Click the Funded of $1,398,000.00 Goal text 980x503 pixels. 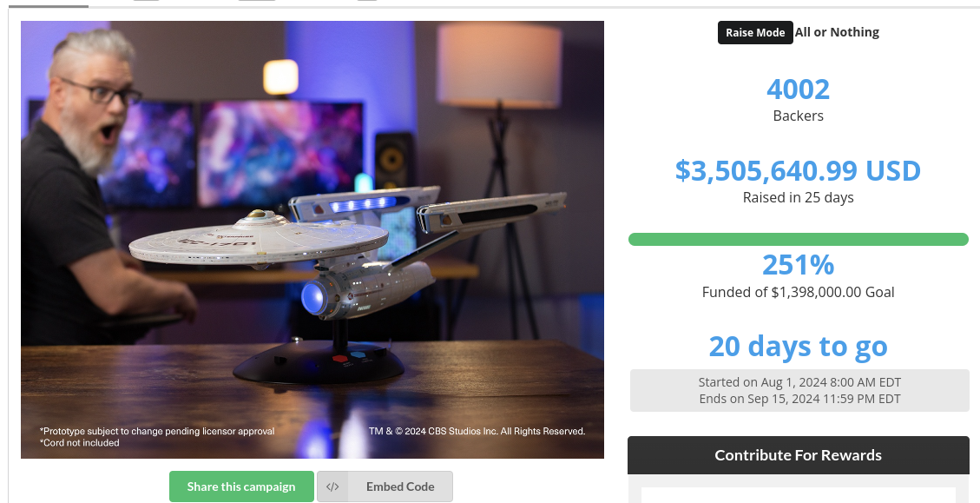(798, 292)
